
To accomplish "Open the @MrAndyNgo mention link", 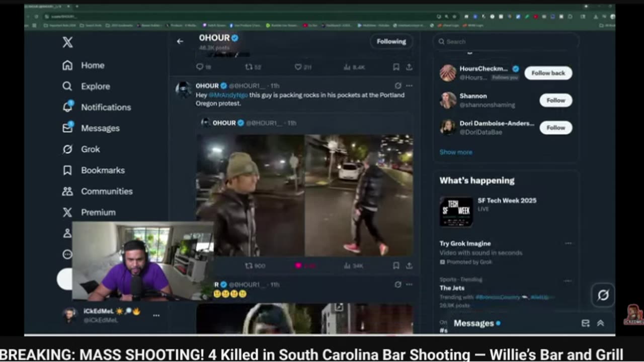I will pos(228,95).
